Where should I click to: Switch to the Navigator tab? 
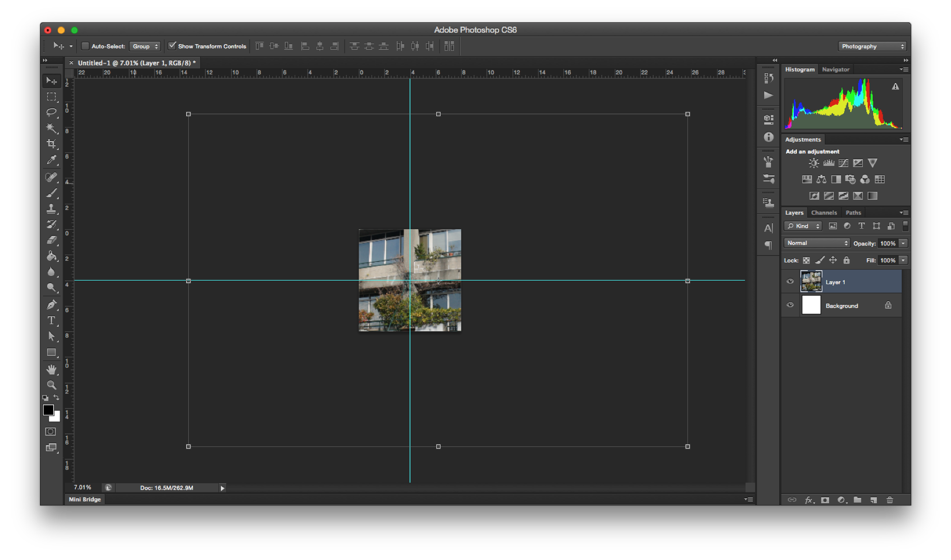pos(835,69)
